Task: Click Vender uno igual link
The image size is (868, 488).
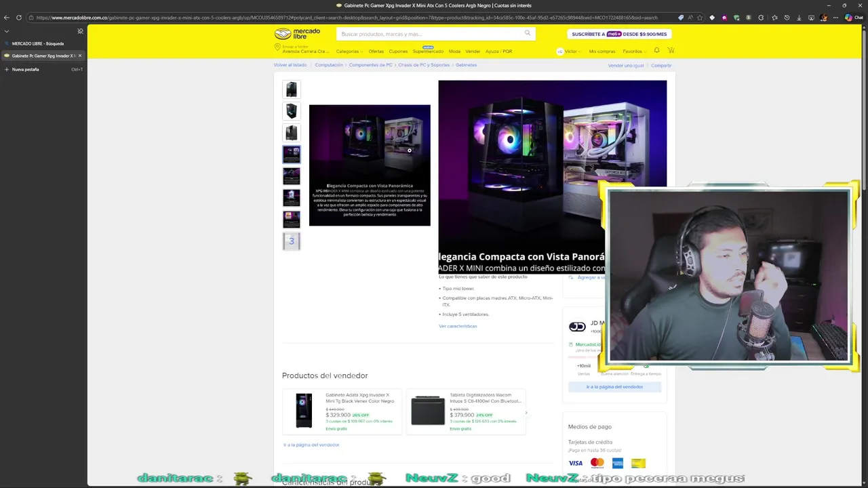Action: [626, 66]
